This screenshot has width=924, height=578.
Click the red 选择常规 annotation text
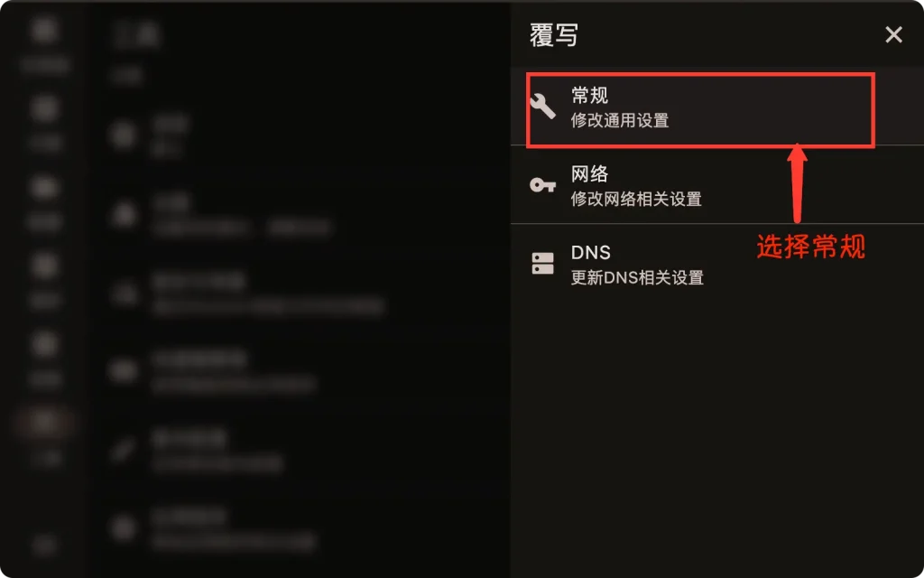(x=811, y=247)
